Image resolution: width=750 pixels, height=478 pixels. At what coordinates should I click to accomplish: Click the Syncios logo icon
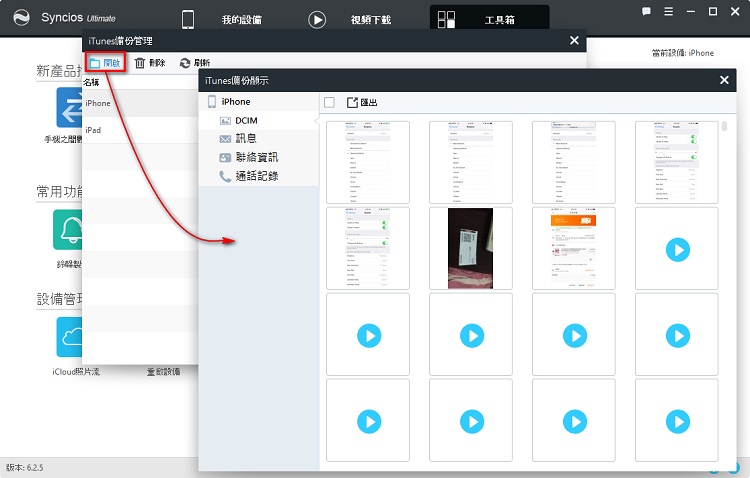[21, 18]
